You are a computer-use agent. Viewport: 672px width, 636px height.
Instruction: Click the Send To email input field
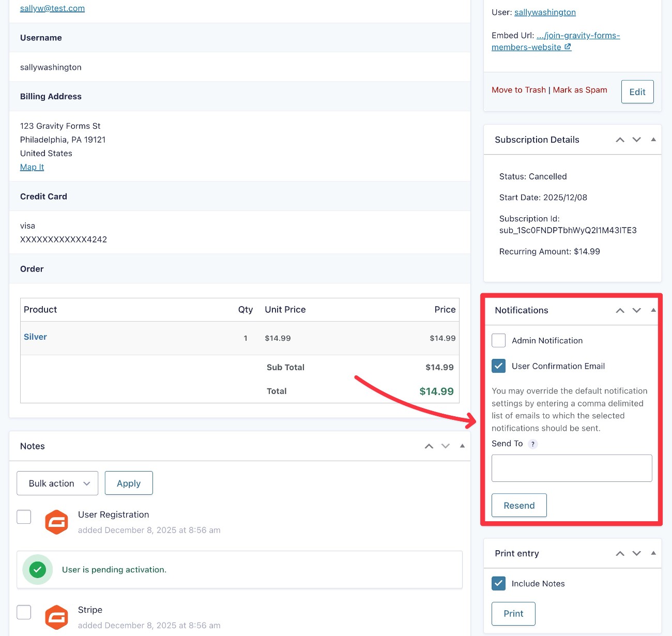click(572, 468)
